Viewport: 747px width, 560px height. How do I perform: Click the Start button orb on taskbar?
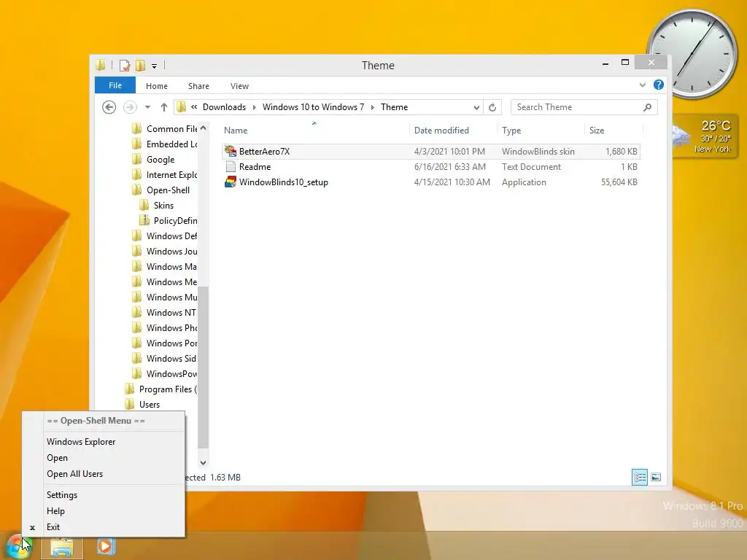point(18,545)
